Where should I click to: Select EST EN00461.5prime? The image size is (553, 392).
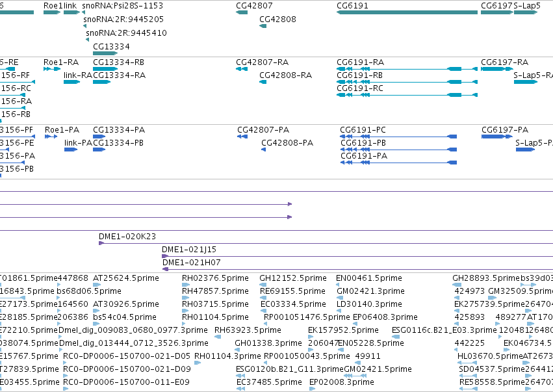coord(369,278)
